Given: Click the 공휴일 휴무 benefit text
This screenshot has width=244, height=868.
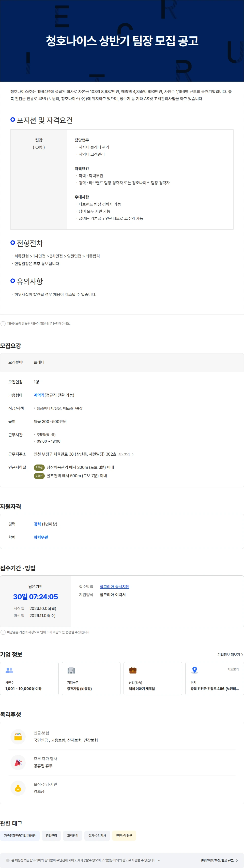Looking at the screenshot, I should [43, 766].
